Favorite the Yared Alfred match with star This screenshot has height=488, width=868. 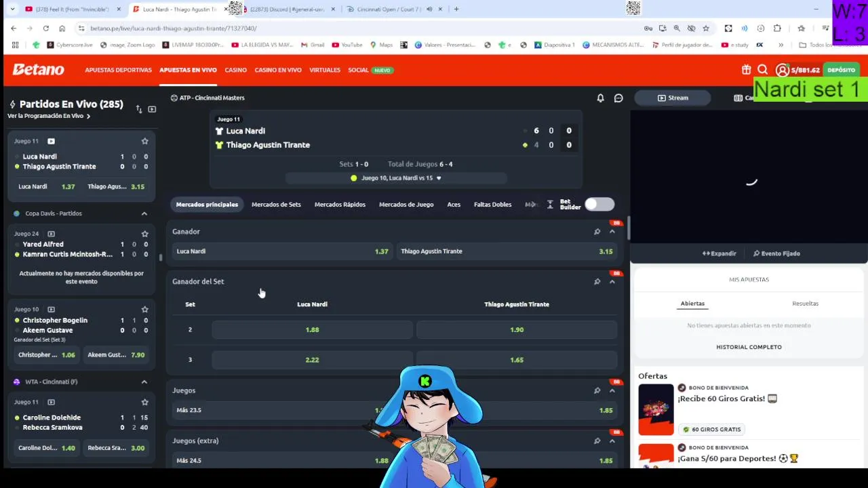144,234
